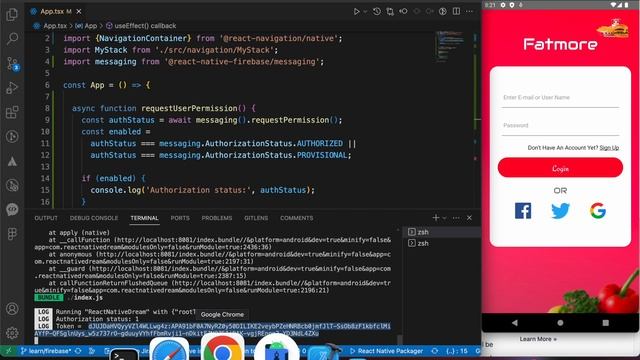Viewport: 640px width, 360px height.
Task: Close the terminal panel
Action: point(469,218)
